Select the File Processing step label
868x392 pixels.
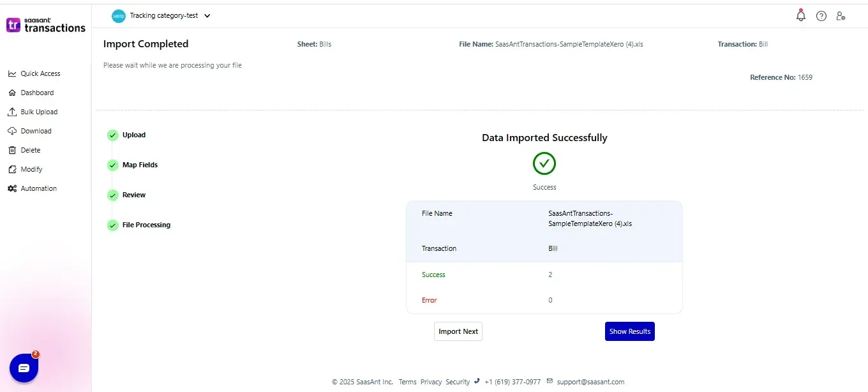[146, 225]
